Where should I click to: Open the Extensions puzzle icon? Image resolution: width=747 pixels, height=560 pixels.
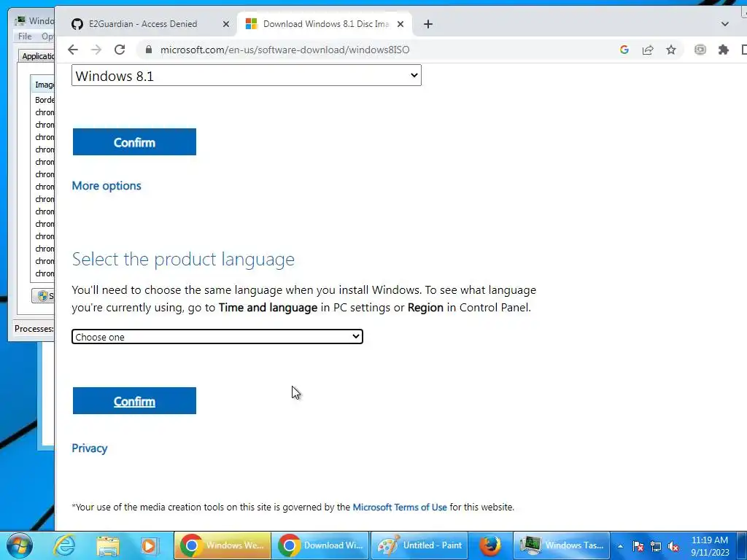[x=723, y=50]
